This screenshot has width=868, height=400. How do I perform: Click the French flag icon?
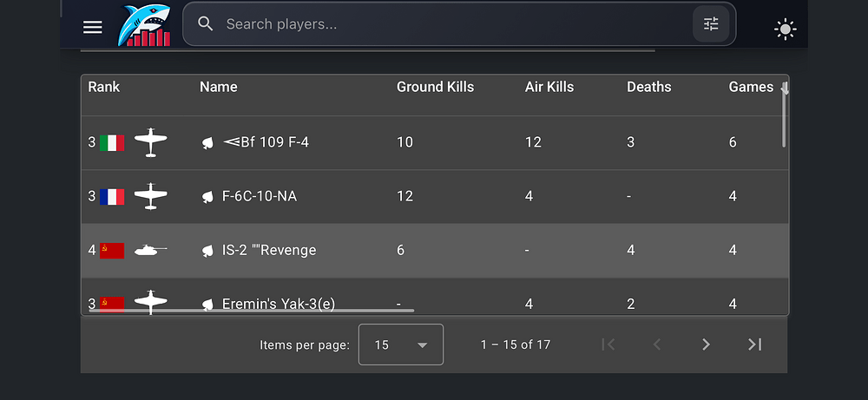click(x=112, y=196)
